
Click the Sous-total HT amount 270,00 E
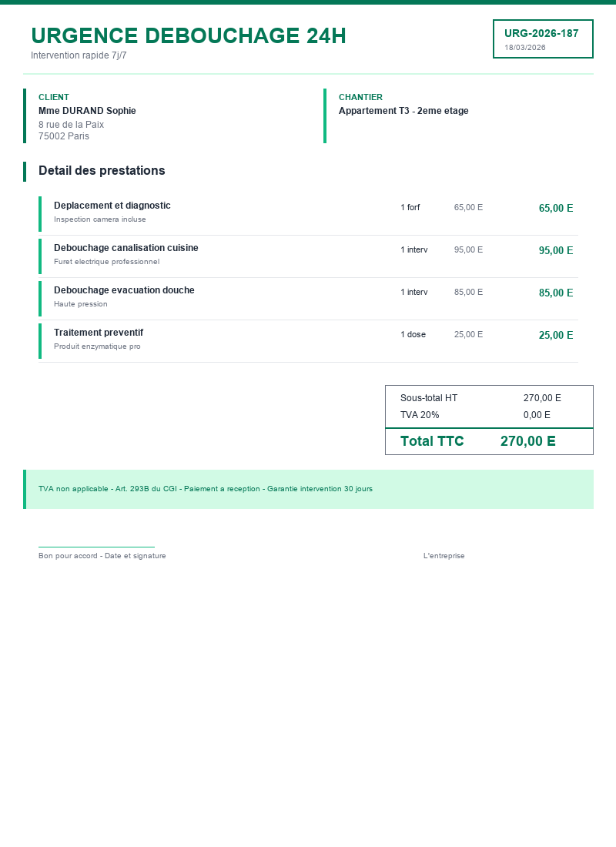click(x=542, y=398)
